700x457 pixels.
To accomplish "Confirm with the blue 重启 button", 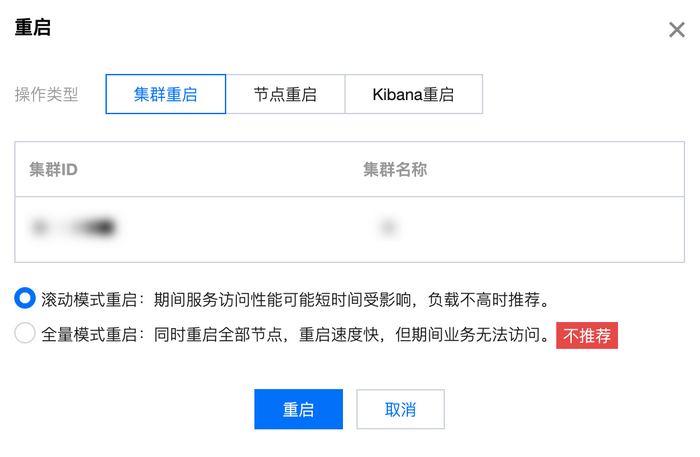I will click(298, 409).
